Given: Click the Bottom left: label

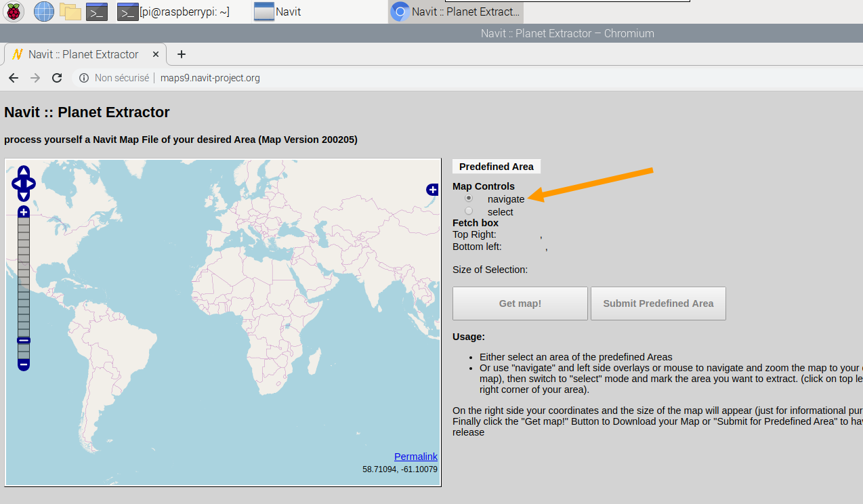Looking at the screenshot, I should pyautogui.click(x=477, y=247).
